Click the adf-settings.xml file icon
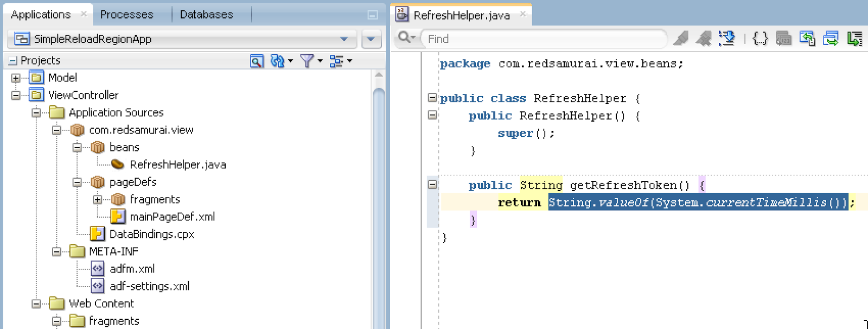The height and width of the screenshot is (329, 868). click(98, 286)
